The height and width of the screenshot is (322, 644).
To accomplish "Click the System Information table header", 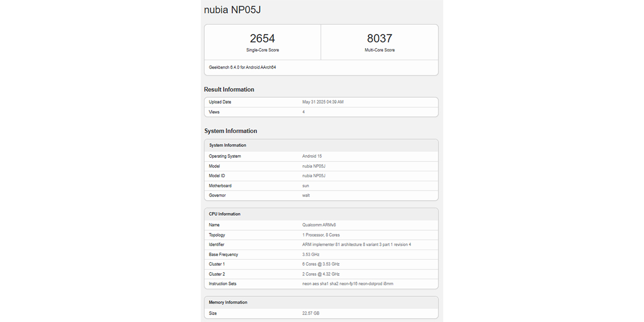I will (x=228, y=145).
